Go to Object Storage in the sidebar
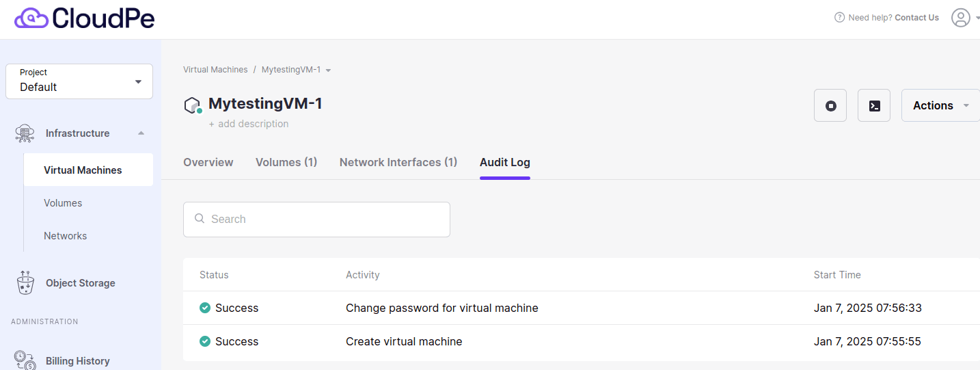 click(x=81, y=283)
